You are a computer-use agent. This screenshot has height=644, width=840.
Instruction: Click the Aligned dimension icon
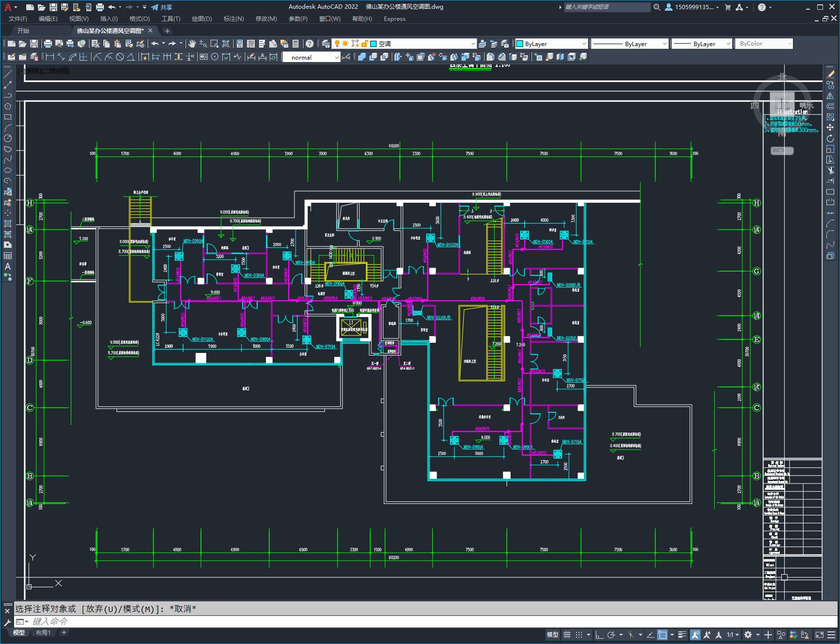(x=61, y=57)
